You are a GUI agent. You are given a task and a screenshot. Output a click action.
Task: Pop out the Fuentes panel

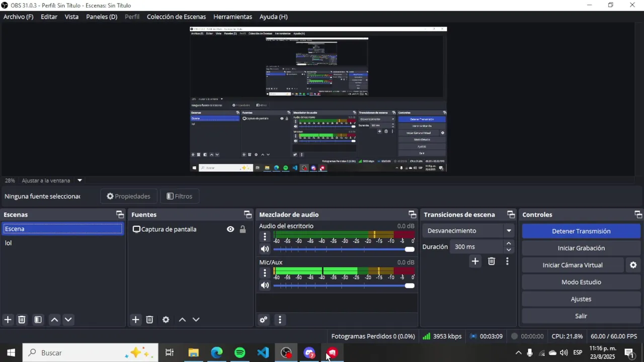coord(248,215)
